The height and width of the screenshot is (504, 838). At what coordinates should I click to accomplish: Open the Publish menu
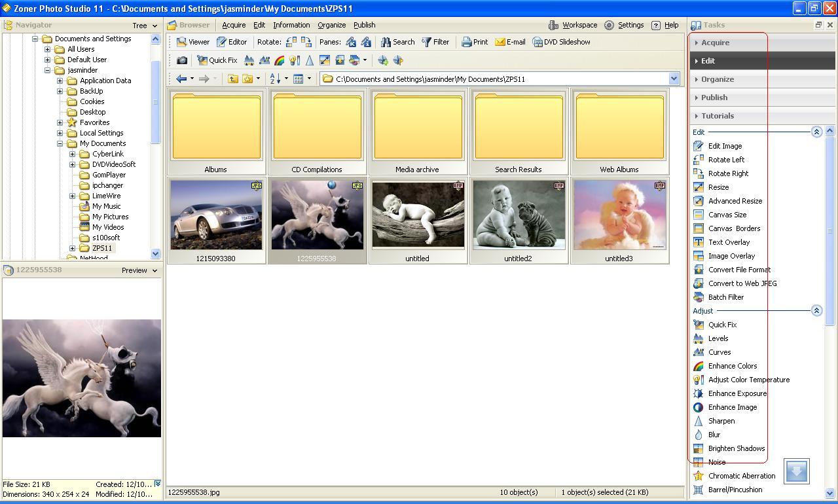tap(364, 25)
